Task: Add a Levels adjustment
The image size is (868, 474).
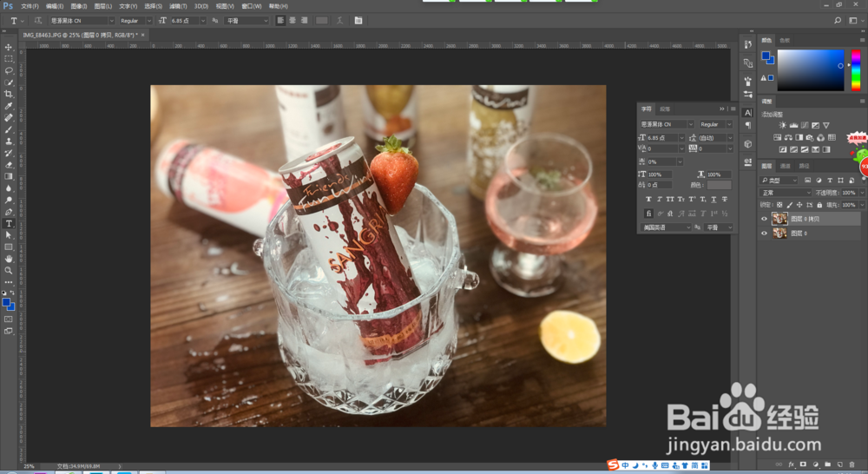Action: pos(793,125)
